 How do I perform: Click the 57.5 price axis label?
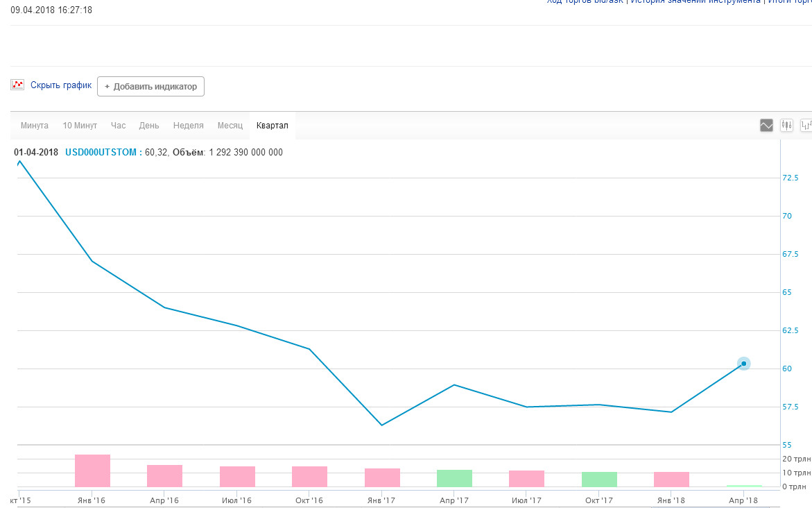click(x=791, y=407)
